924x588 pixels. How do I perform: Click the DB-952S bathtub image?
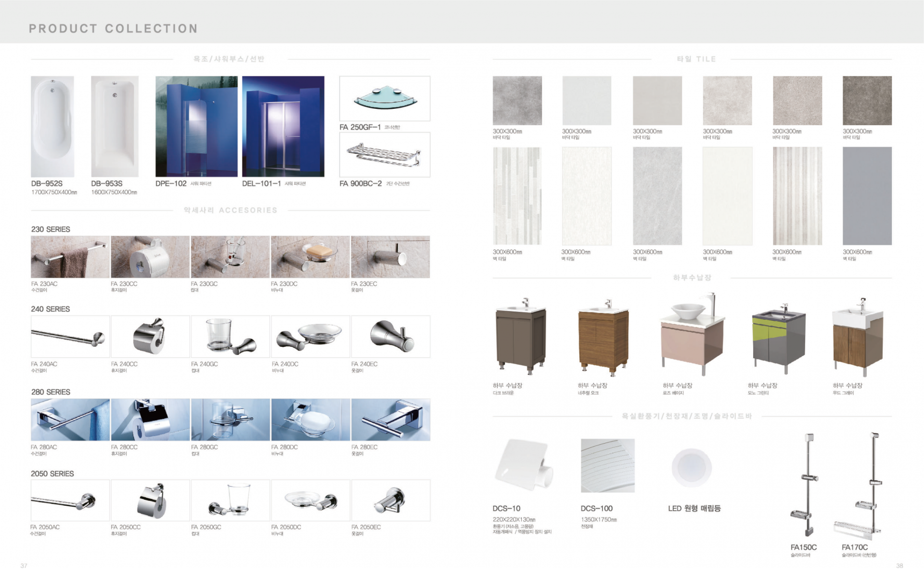52,126
